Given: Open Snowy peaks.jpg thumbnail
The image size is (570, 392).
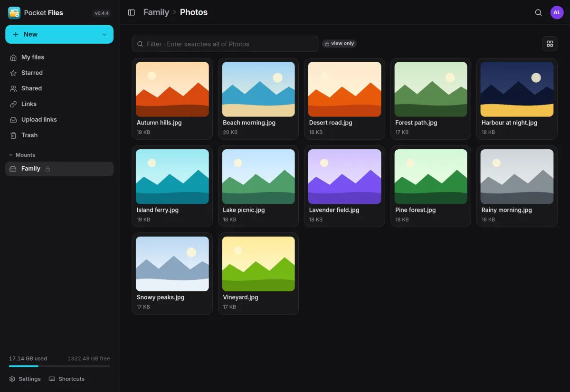Looking at the screenshot, I should (x=172, y=264).
